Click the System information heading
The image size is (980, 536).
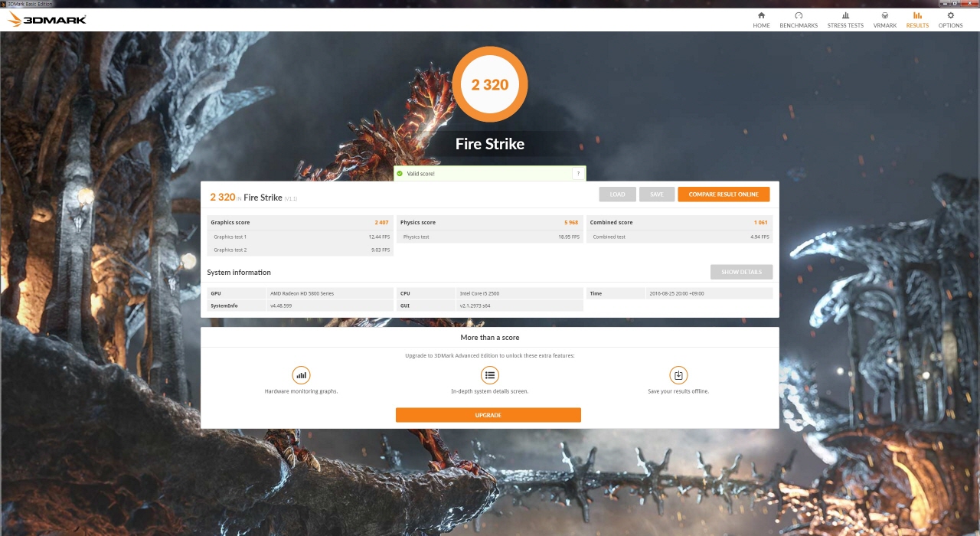(239, 273)
